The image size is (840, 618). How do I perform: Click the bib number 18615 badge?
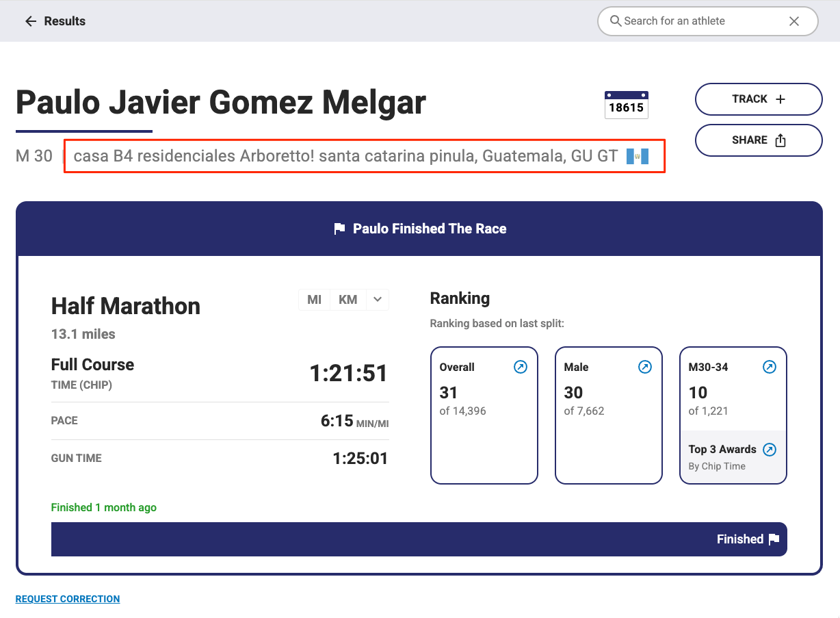pos(626,105)
